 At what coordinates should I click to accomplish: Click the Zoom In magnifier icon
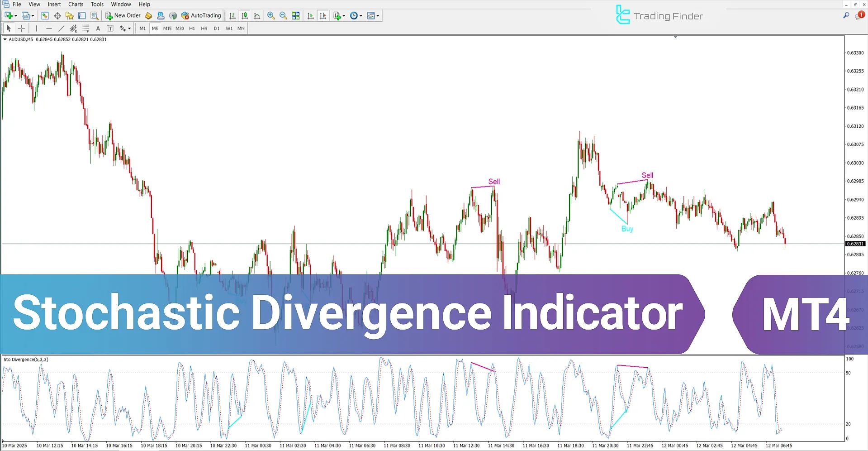point(270,16)
